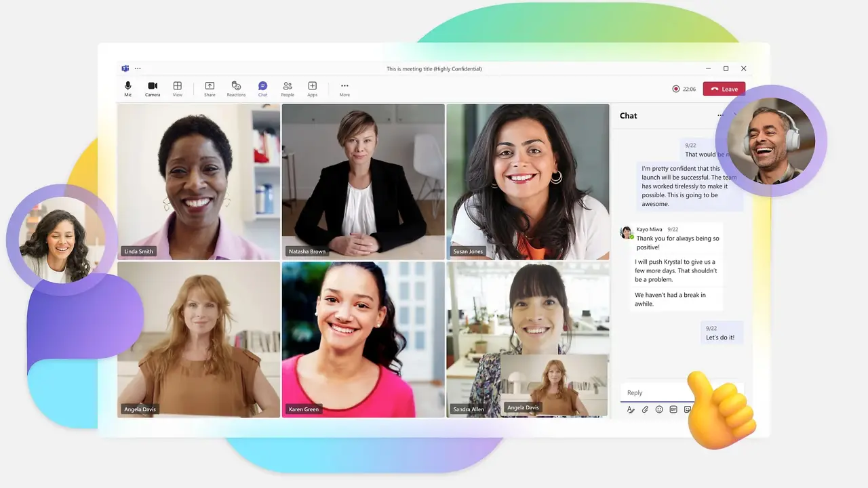Collapse the Chat pane with the chevron
Viewport: 868px width, 488px height.
tap(735, 115)
